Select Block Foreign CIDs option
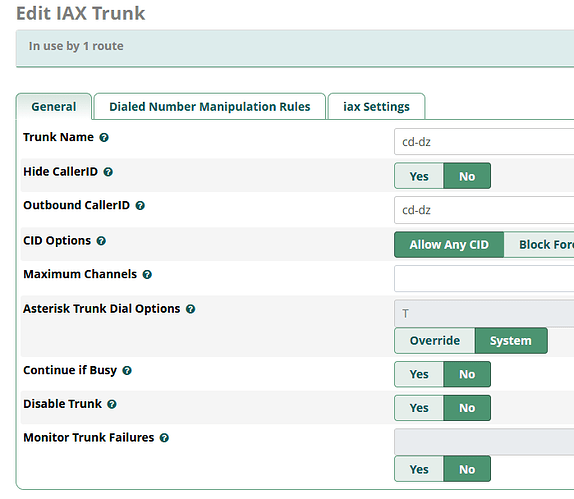Screen dimensions: 574x499 click(539, 245)
